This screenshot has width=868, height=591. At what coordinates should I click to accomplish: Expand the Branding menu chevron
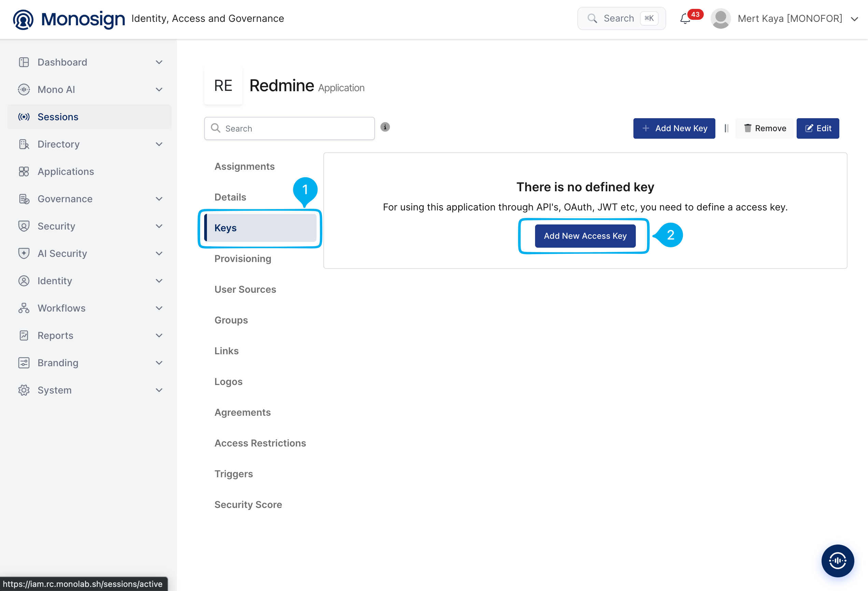(159, 363)
